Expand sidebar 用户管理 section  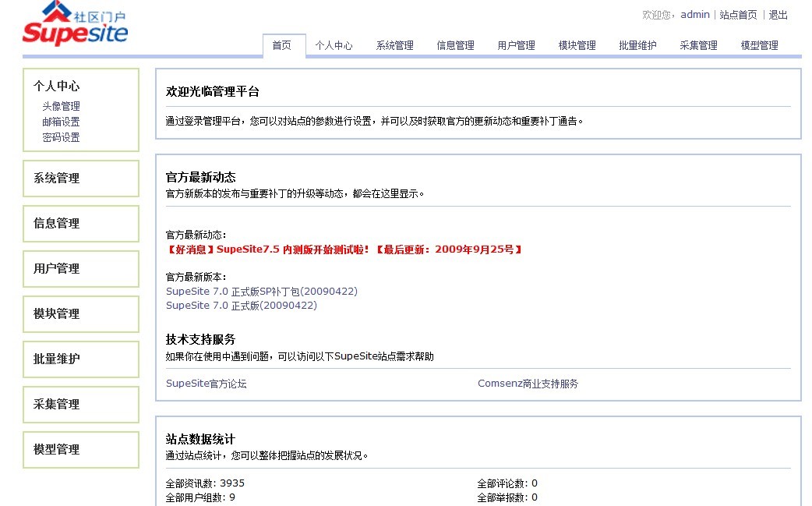[x=81, y=269]
